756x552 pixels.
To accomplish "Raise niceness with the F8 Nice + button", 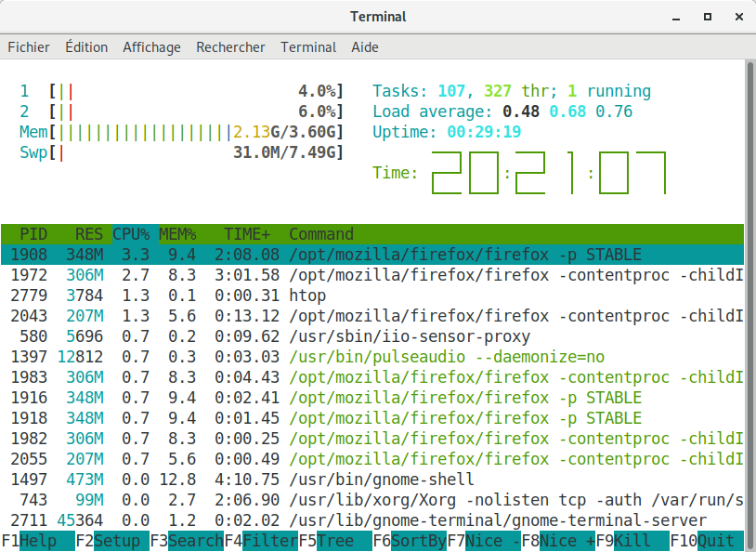I will coord(558,541).
